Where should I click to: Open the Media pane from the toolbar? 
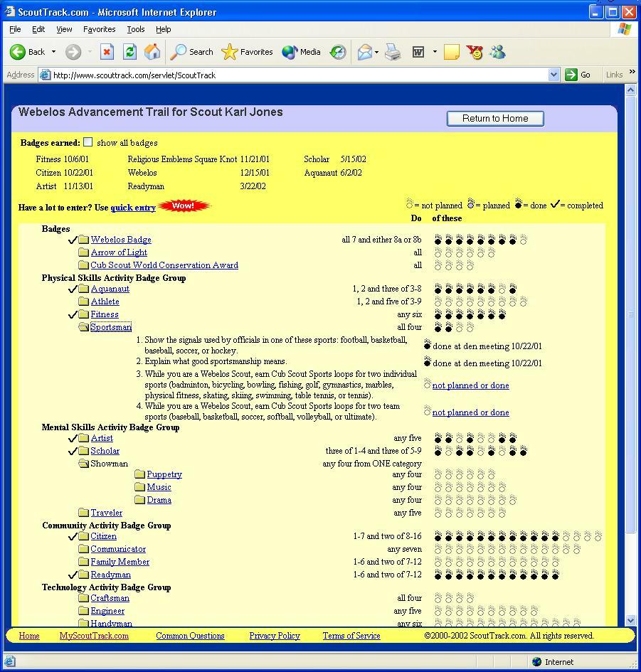click(x=301, y=52)
